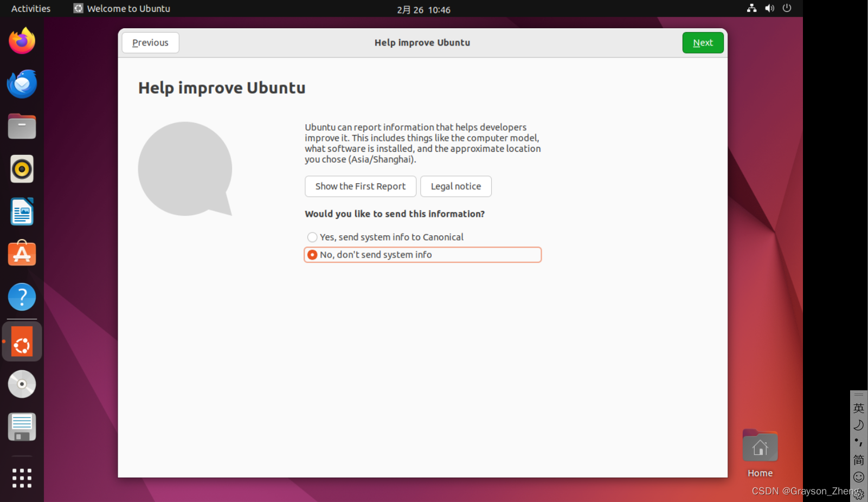
Task: Click the network status icon
Action: pos(751,8)
